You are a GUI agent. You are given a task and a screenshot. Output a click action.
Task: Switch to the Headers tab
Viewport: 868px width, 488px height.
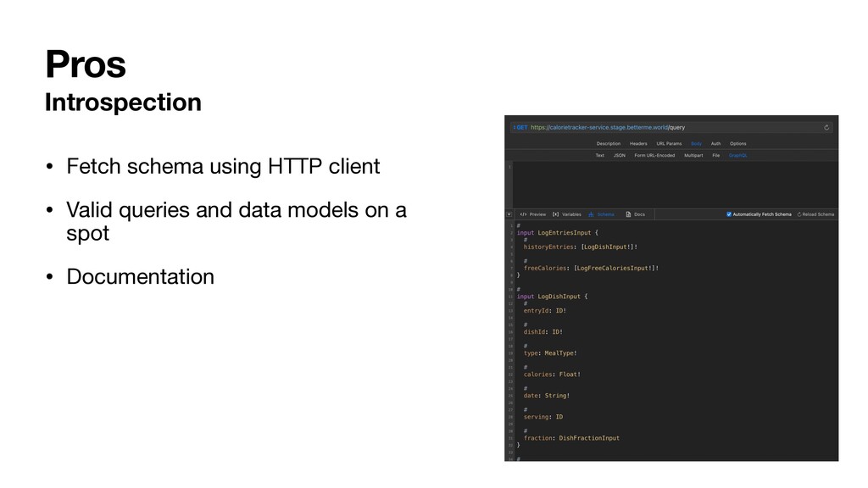tap(638, 143)
